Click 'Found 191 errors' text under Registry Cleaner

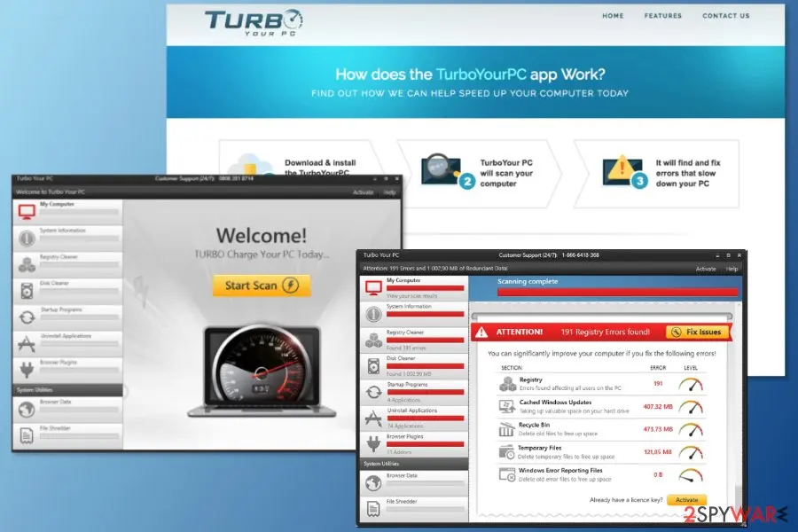click(x=406, y=348)
